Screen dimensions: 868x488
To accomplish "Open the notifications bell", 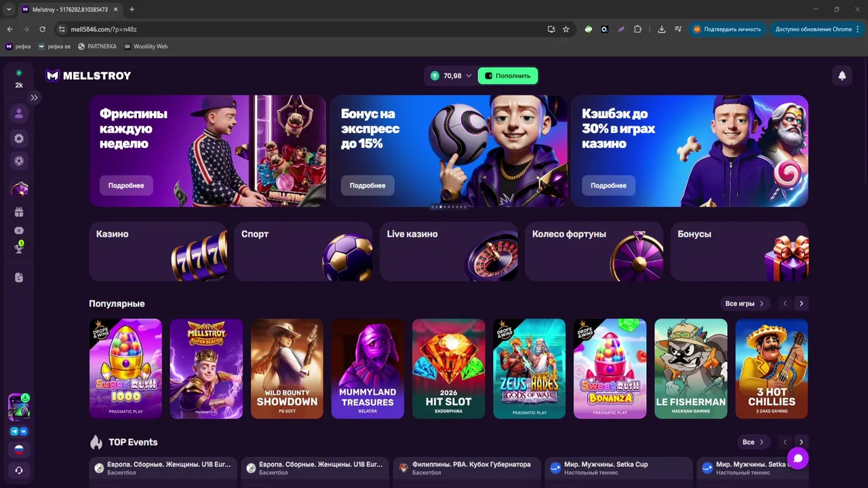I will [842, 76].
